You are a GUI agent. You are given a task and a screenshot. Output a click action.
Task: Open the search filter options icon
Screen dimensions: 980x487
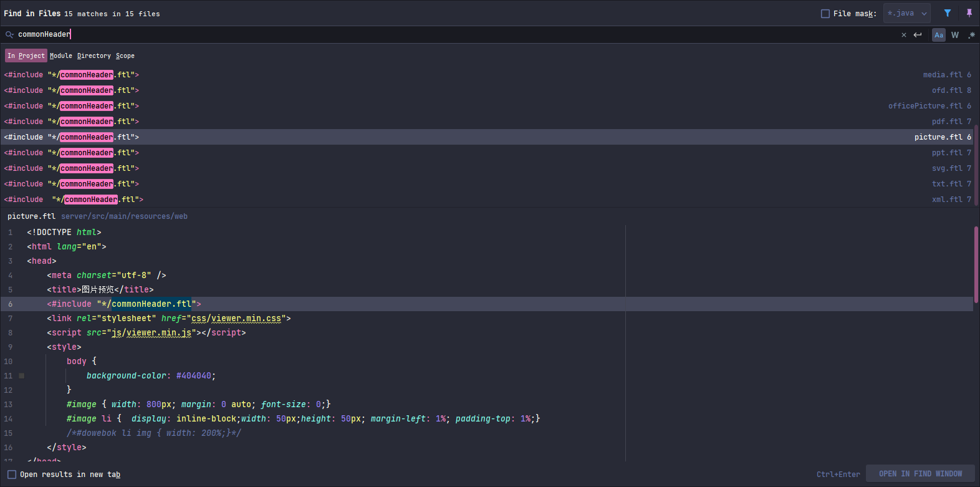coord(948,13)
